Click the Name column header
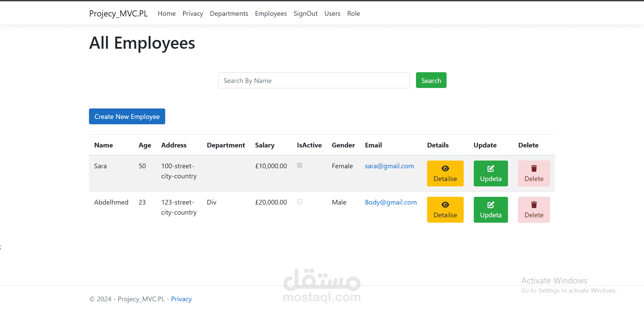The width and height of the screenshot is (644, 310). click(x=103, y=145)
